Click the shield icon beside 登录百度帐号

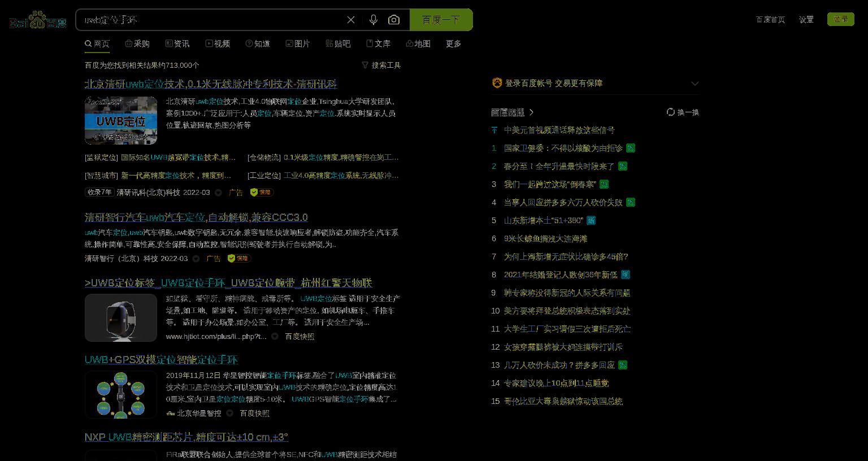(x=497, y=83)
